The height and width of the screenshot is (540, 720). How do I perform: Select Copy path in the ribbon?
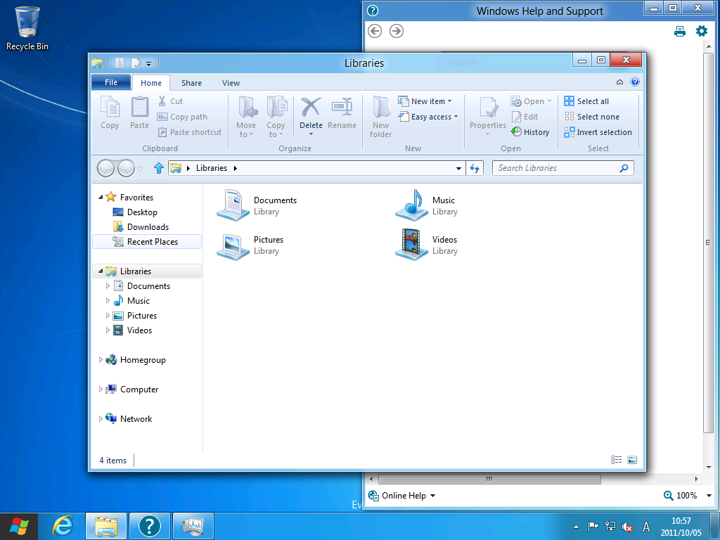182,117
